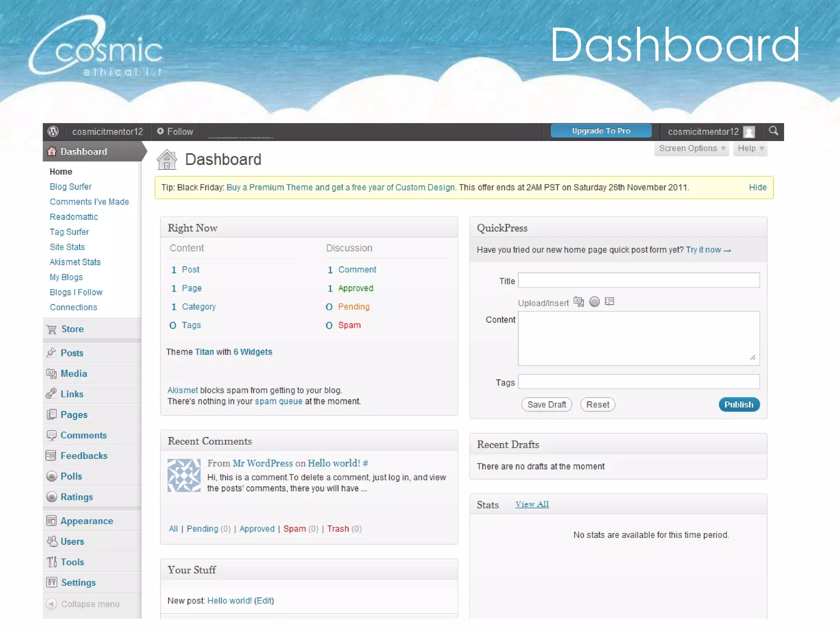The image size is (840, 630).
Task: Click the Add Media icon in QuickPress
Action: (x=579, y=302)
